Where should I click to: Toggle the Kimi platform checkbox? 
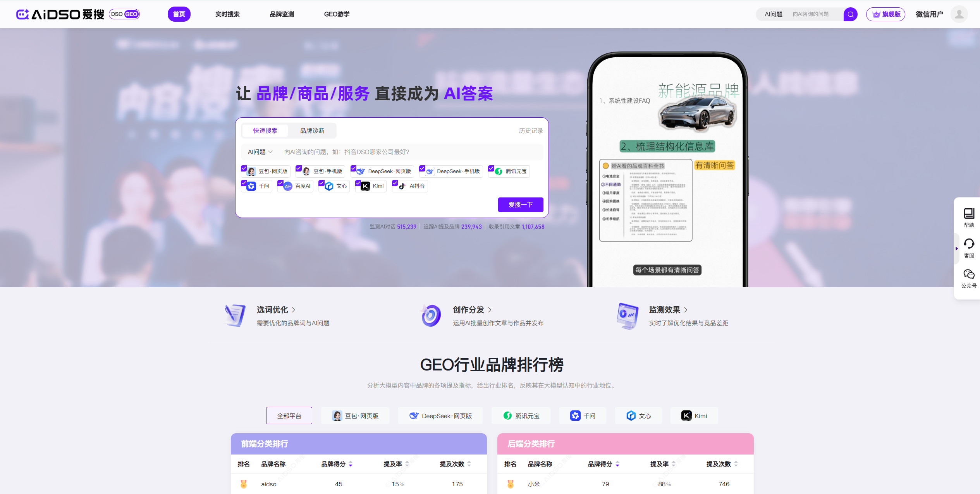point(358,183)
